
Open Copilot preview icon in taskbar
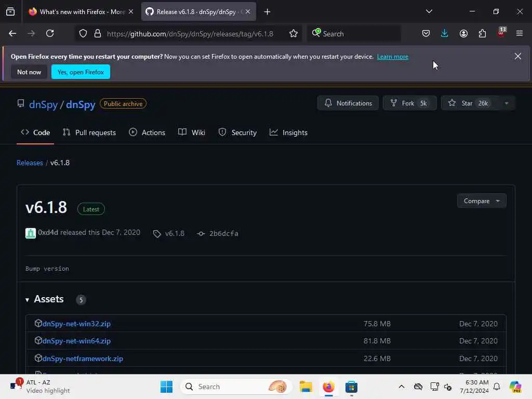click(515, 387)
